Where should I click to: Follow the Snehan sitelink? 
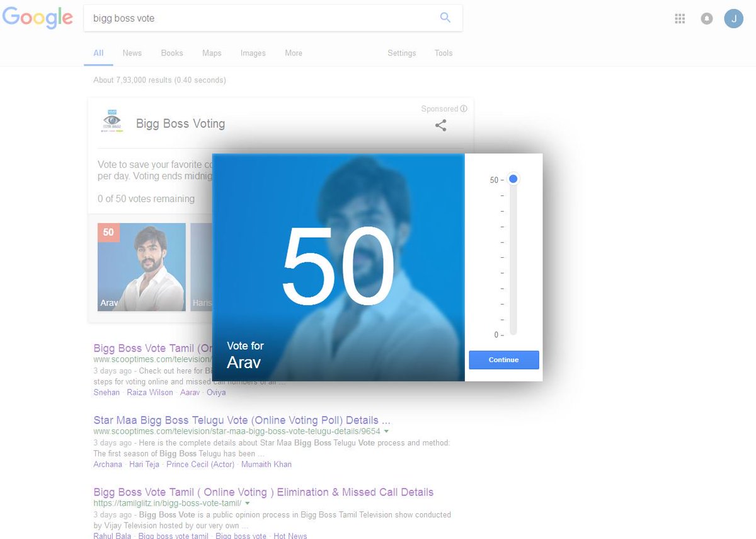pyautogui.click(x=106, y=392)
